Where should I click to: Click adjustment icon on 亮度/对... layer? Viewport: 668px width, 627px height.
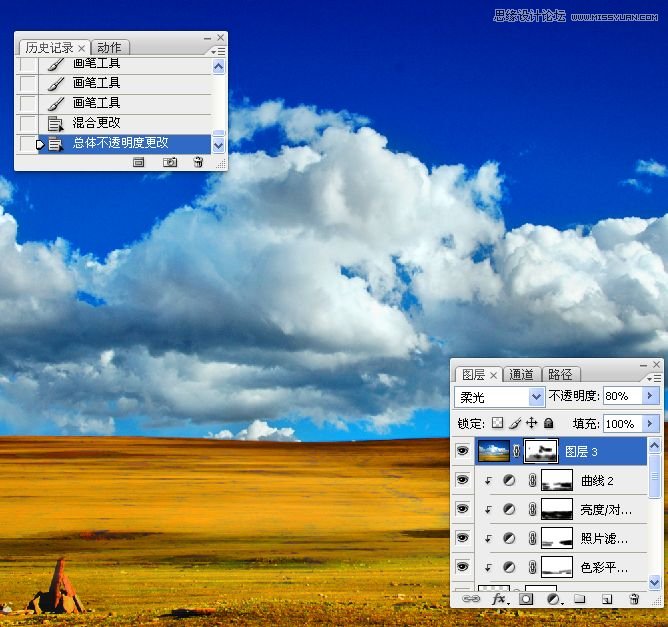509,509
